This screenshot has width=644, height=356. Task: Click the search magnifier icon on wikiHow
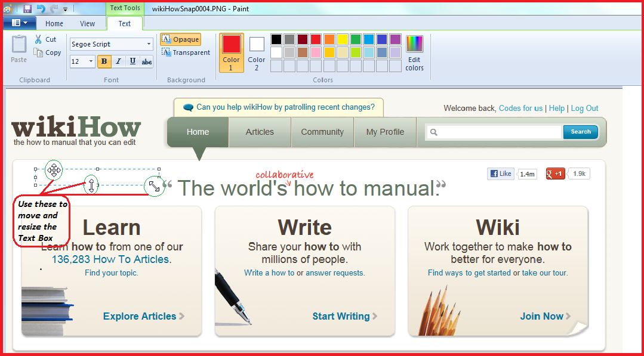434,132
